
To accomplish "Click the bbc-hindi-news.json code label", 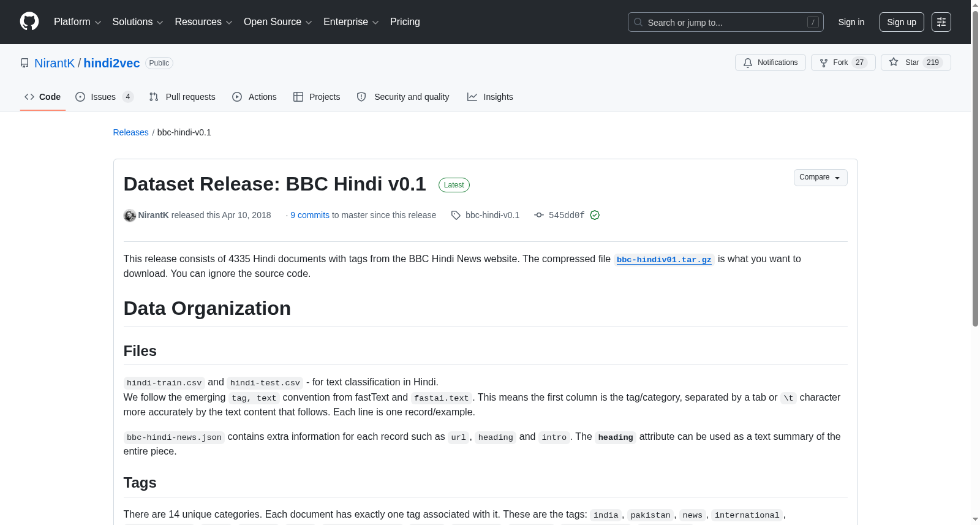I will point(175,437).
